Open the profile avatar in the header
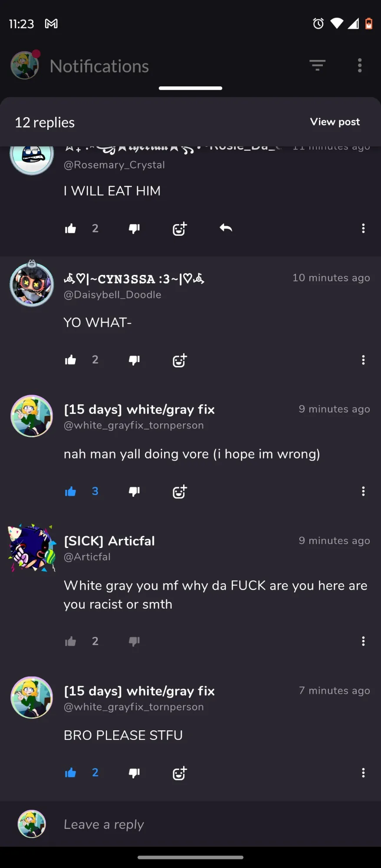 pos(25,65)
